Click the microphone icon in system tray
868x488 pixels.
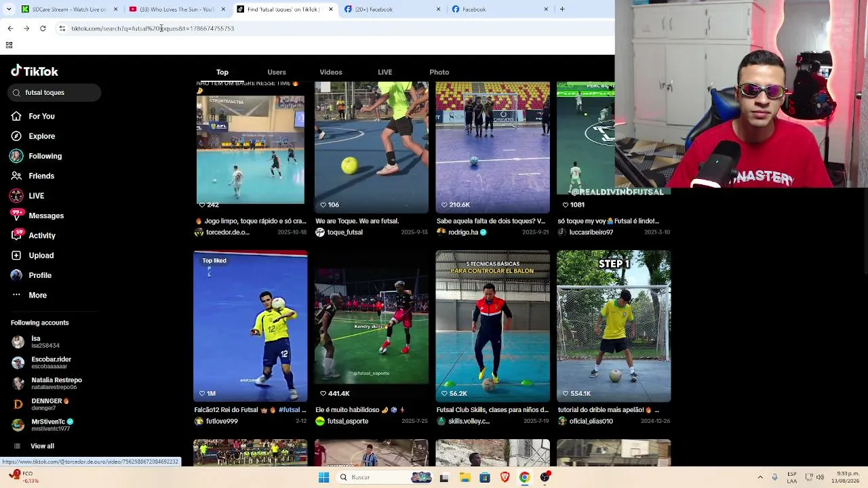coord(774,477)
